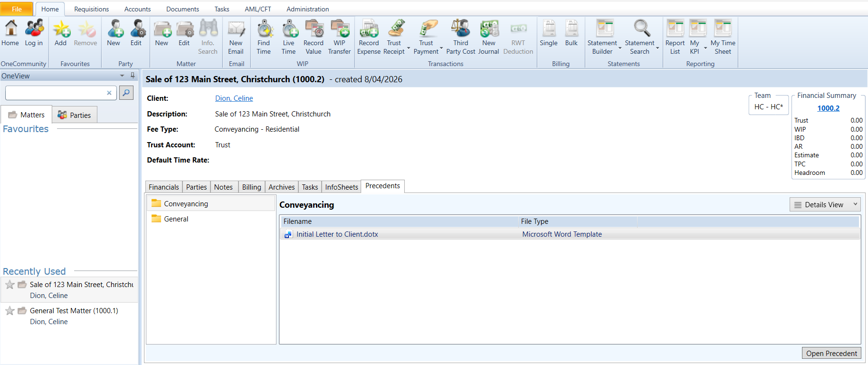This screenshot has height=365, width=868.
Task: Expand the Trust Payment dropdown arrow
Action: click(x=441, y=48)
